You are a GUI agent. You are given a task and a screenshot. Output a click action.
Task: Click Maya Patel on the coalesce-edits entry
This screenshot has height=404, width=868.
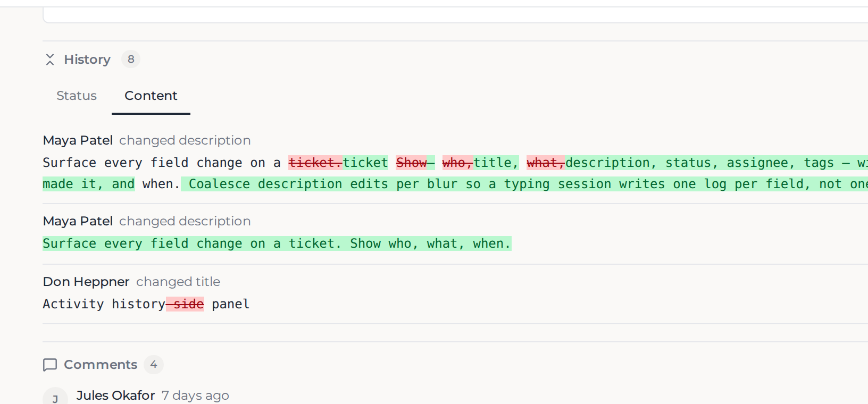click(x=78, y=140)
